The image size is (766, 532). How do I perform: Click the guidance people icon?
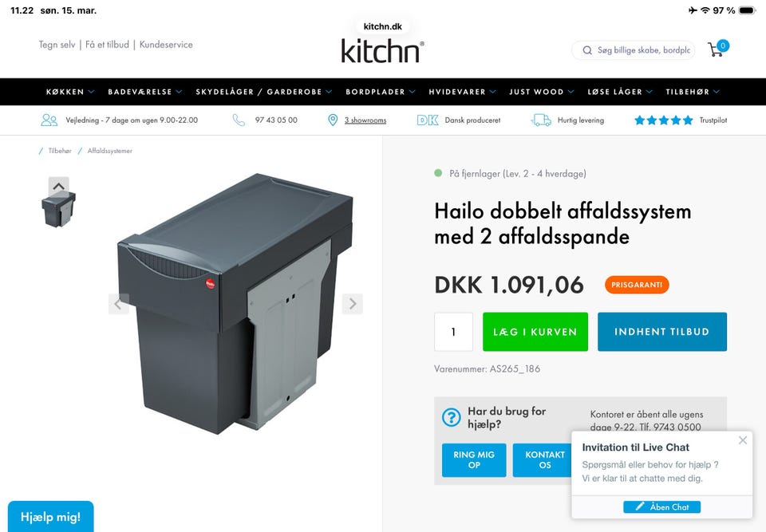coord(49,120)
